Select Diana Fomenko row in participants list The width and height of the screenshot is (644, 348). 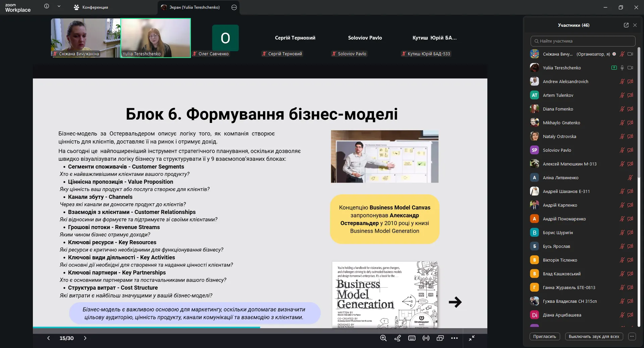tap(582, 109)
